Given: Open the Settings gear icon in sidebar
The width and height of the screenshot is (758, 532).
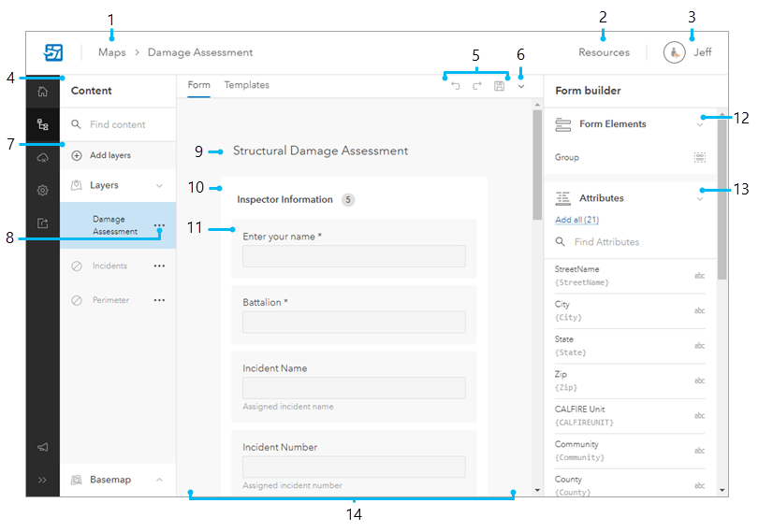Looking at the screenshot, I should [x=42, y=190].
